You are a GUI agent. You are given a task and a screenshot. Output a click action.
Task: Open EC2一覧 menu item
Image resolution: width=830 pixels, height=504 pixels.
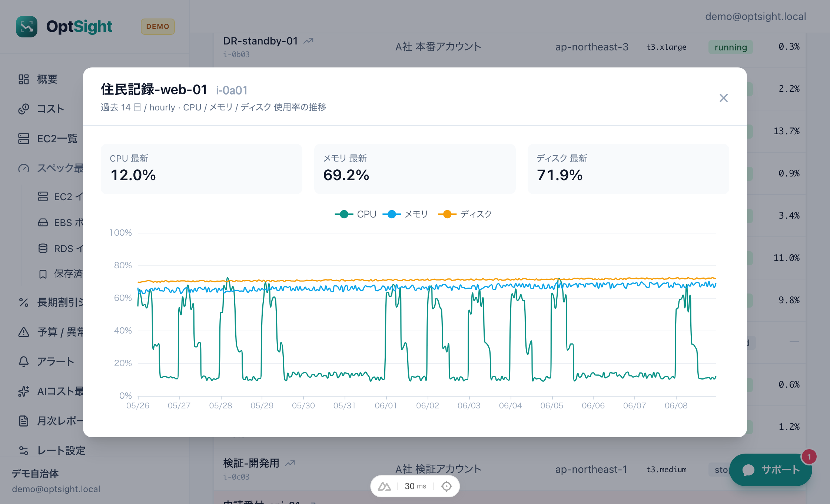[57, 139]
